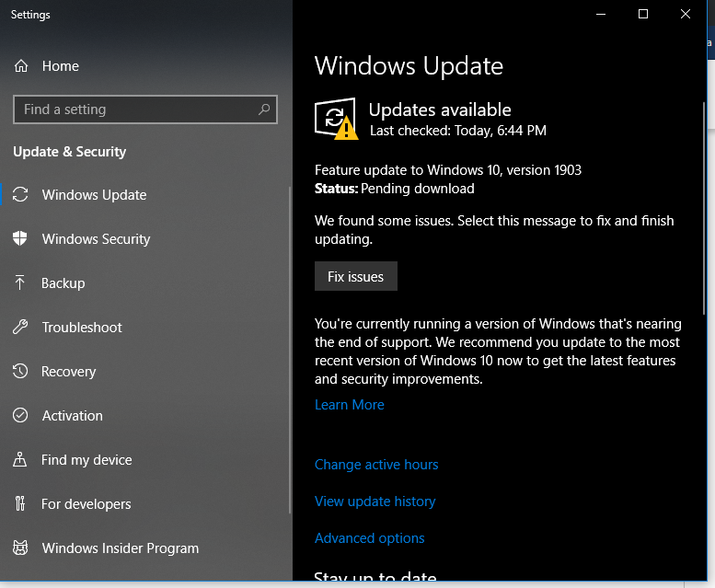Go to Backup settings
715x588 pixels.
tap(146, 283)
